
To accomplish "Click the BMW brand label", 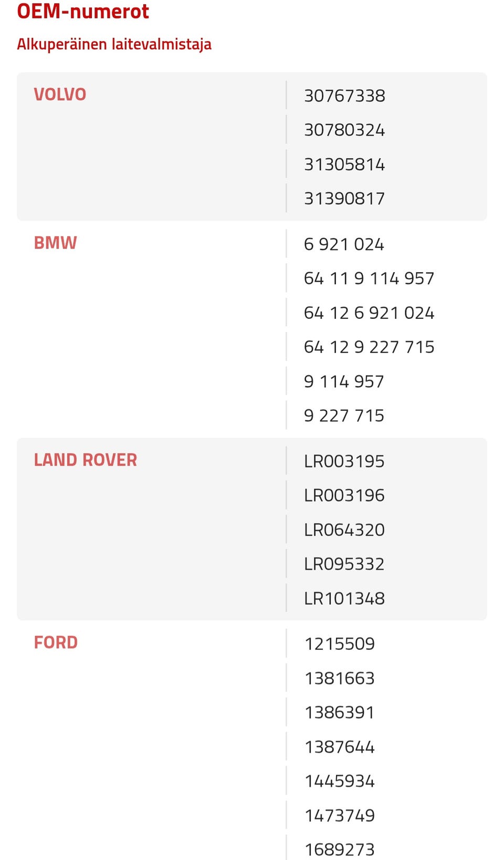I will 55,243.
